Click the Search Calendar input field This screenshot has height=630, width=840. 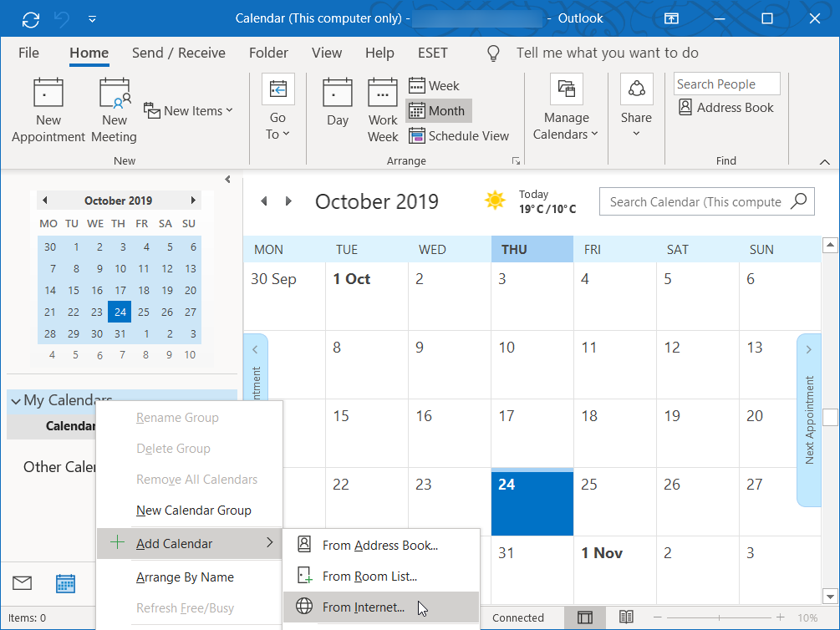[x=695, y=201]
